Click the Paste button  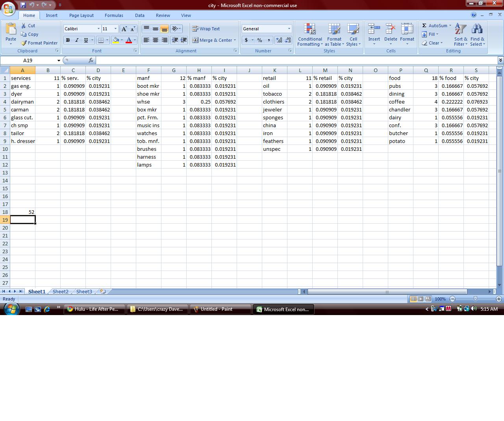(x=11, y=32)
